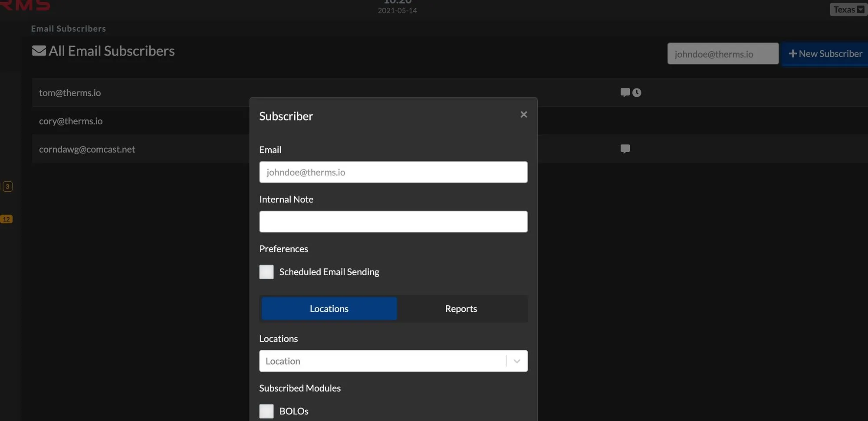The image size is (868, 421).
Task: Check the BOLOs module checkbox
Action: tap(266, 411)
